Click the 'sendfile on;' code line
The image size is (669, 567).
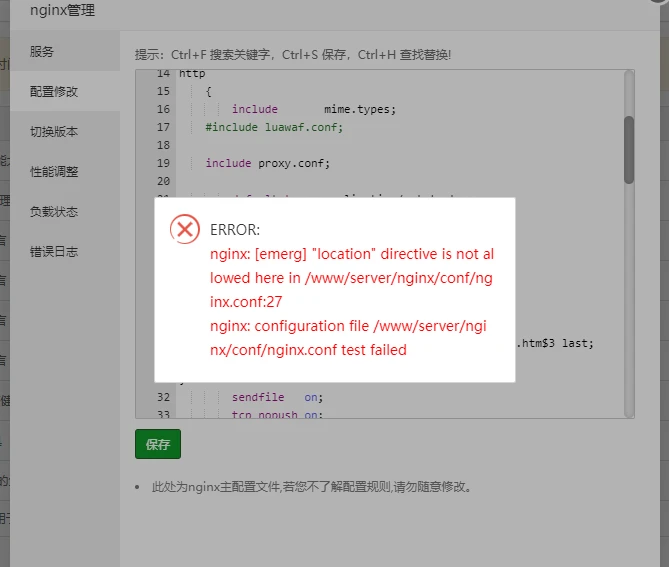click(277, 397)
